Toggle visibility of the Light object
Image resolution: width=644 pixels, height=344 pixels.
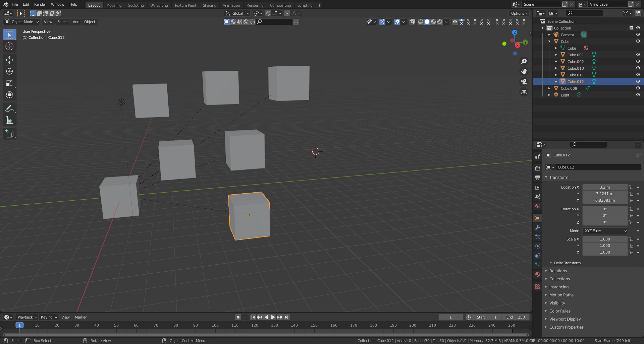(638, 95)
